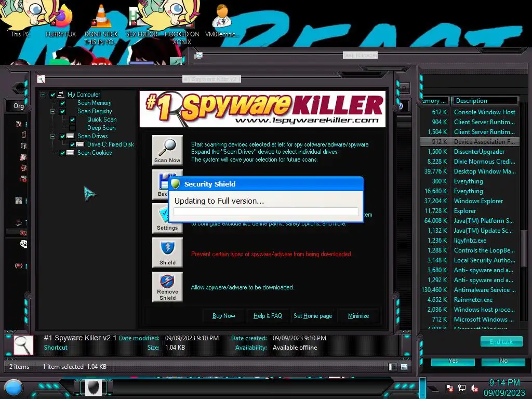Sort by Memory column in Task Manager
532x399 pixels.
(x=435, y=101)
